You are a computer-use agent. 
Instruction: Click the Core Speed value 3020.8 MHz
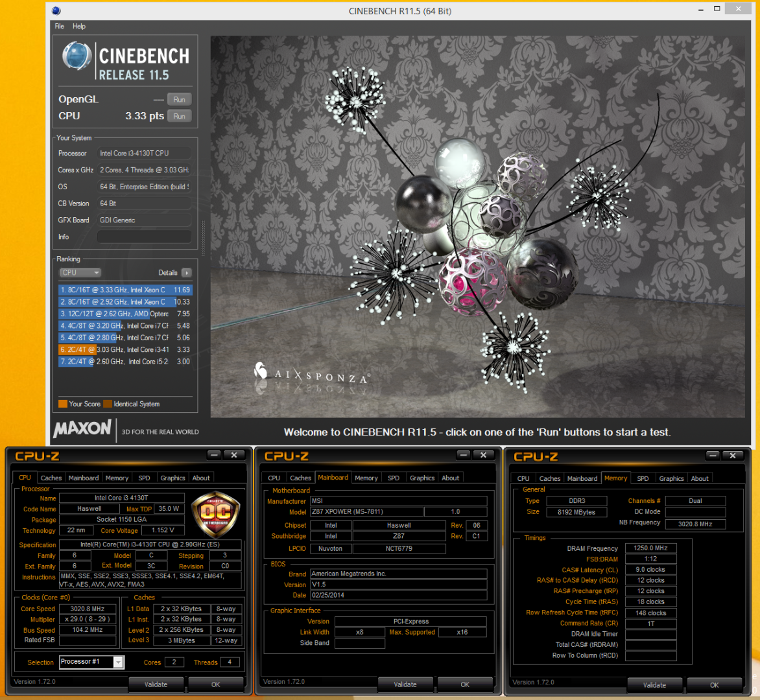(88, 609)
